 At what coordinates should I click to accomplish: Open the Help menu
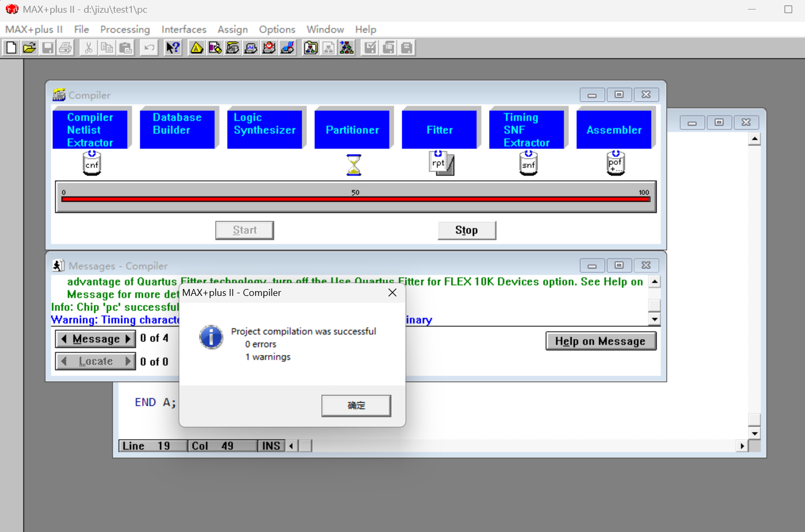[366, 30]
